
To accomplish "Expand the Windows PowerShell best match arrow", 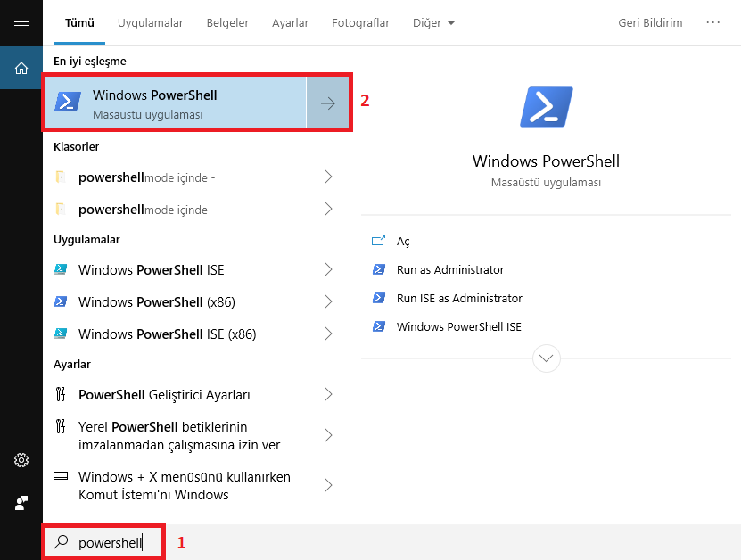I will (x=327, y=103).
